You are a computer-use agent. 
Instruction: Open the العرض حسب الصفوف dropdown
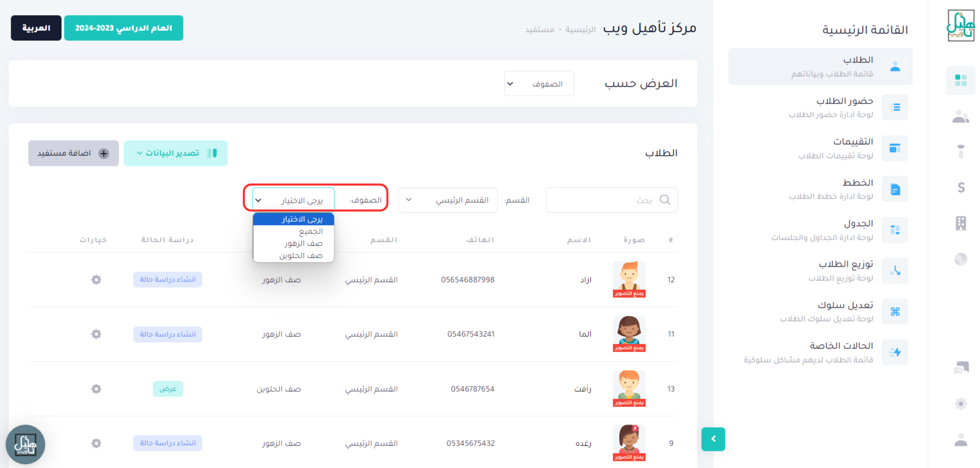pos(539,83)
